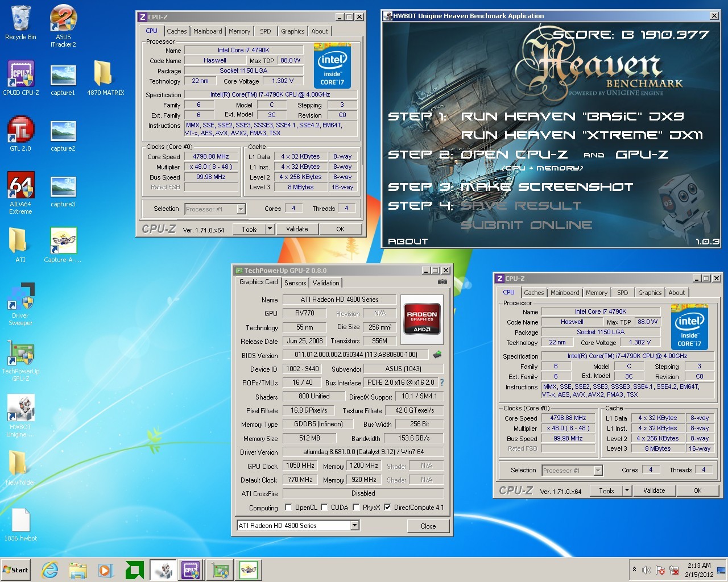Switch to HWBOT Unigine taskbar button

point(163,570)
